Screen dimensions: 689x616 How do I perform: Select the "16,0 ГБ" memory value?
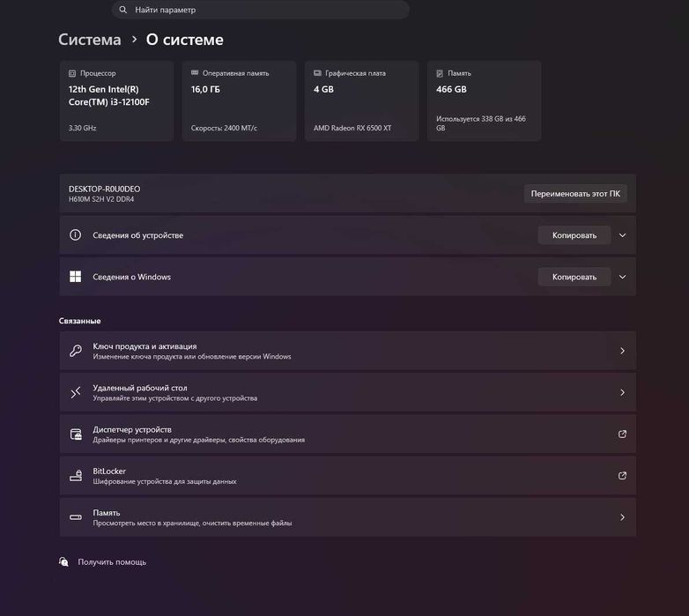205,89
